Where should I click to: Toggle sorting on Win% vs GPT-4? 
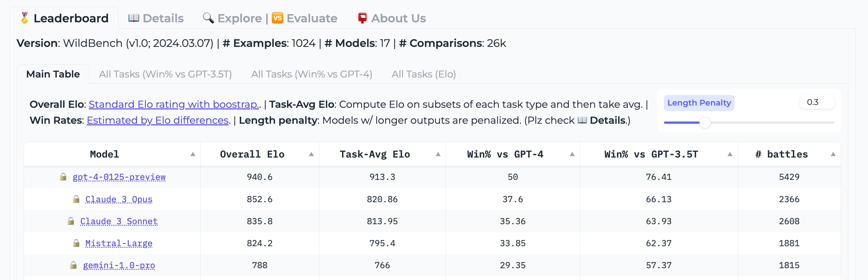click(x=572, y=155)
